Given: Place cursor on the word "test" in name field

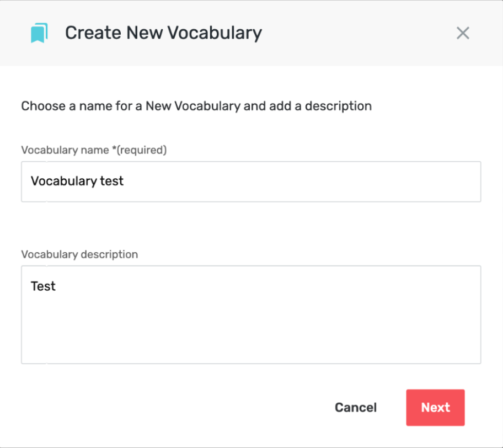Looking at the screenshot, I should click(x=111, y=181).
